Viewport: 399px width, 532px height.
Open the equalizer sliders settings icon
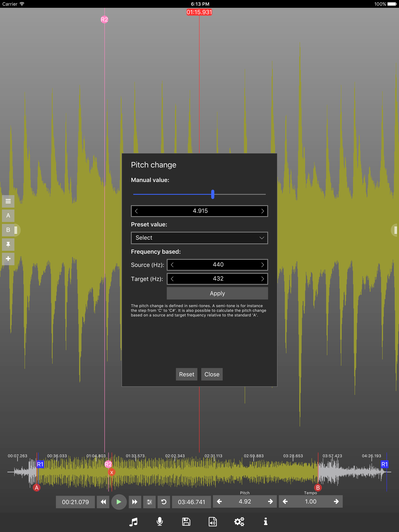149,502
